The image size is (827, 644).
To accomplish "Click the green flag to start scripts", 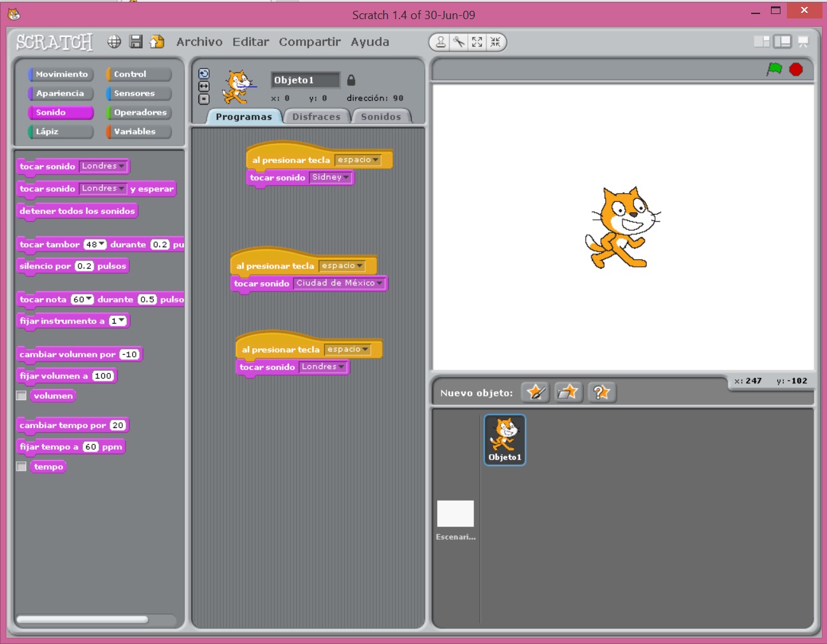I will 774,69.
